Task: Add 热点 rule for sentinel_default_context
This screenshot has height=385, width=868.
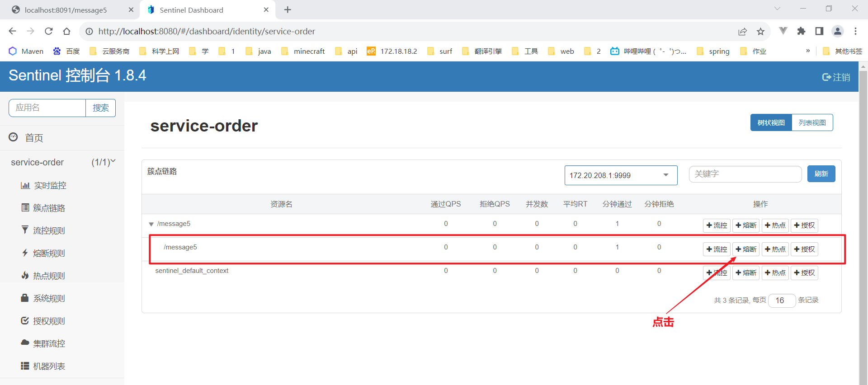Action: point(775,273)
